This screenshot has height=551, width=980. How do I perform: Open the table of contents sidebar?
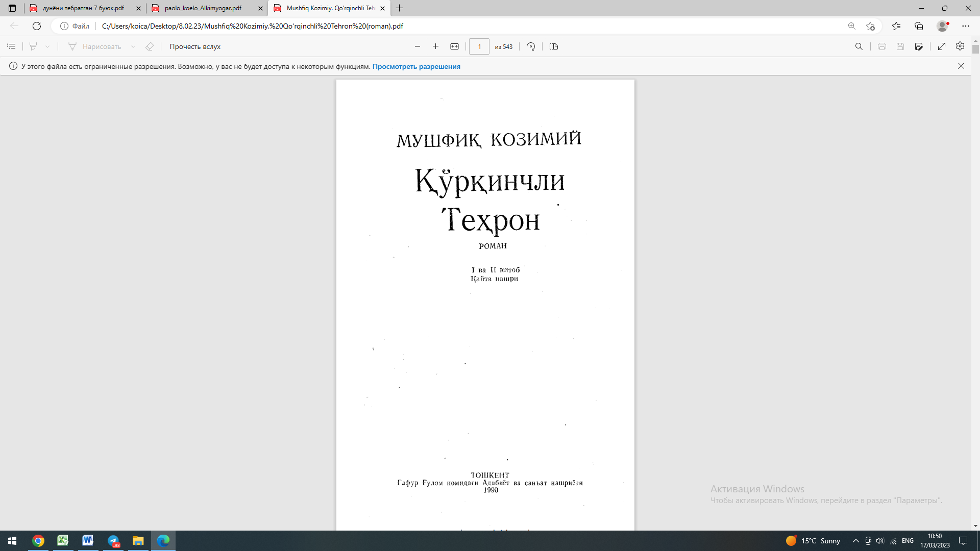coord(11,46)
